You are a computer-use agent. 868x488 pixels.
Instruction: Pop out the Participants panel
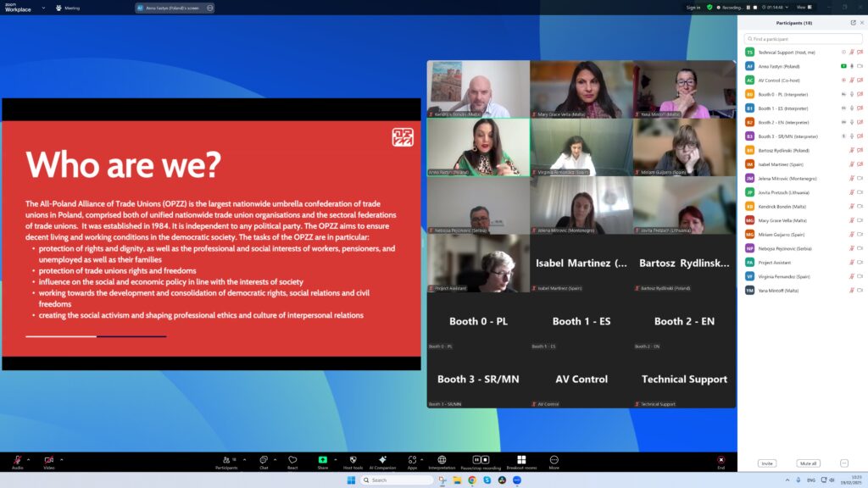[853, 23]
